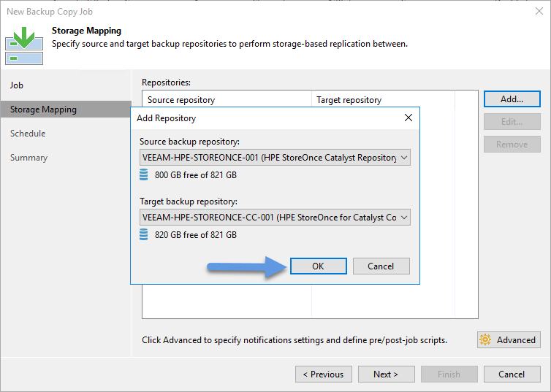Screen dimensions: 551x392
Task: Go back with the Previous button
Action: click(x=324, y=374)
